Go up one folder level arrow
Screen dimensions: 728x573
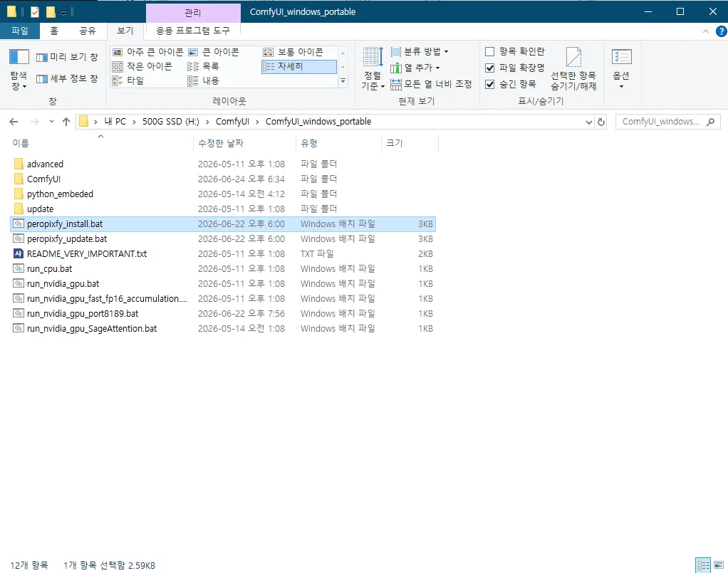pyautogui.click(x=66, y=122)
